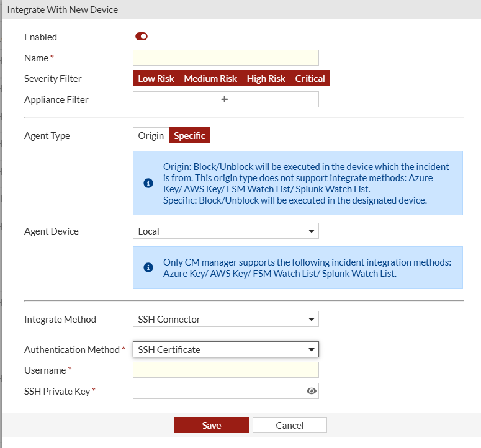Click the Username input field
Screen dimensions: 481x448
click(225, 370)
